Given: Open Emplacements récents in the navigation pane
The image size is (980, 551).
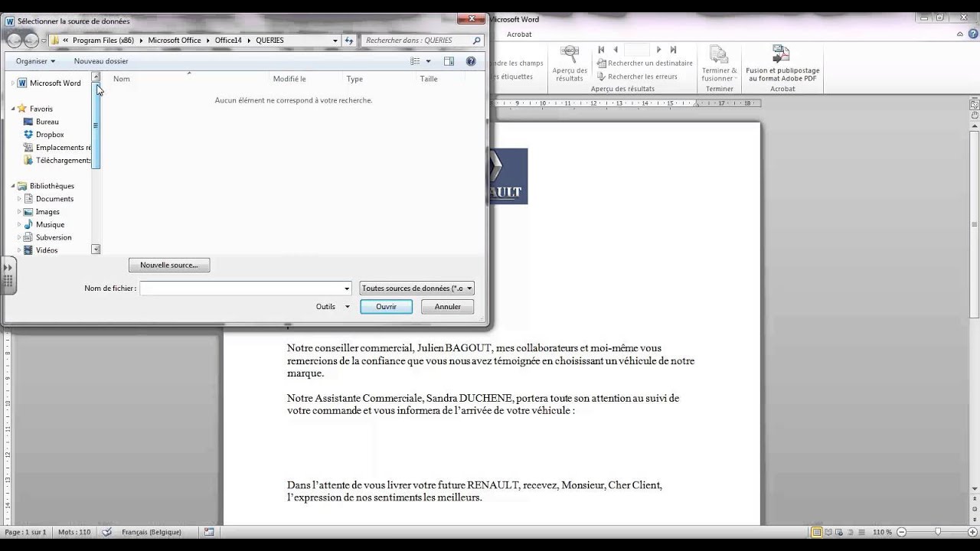Looking at the screenshot, I should click(57, 148).
